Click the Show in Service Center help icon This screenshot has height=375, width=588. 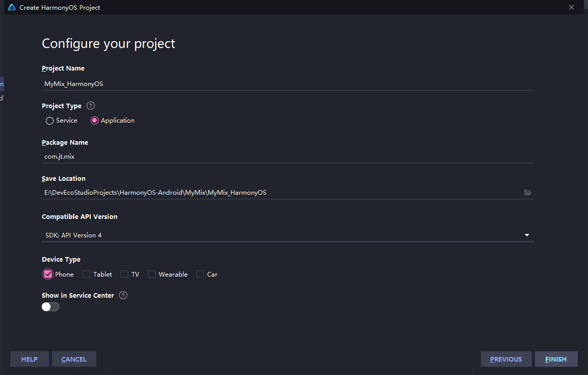coord(123,295)
